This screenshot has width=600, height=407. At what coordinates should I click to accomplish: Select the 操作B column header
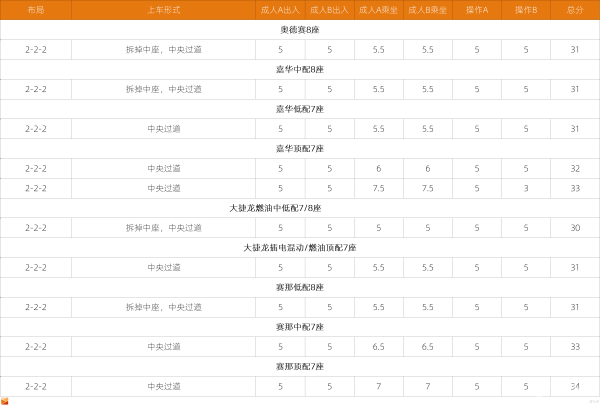(x=526, y=10)
